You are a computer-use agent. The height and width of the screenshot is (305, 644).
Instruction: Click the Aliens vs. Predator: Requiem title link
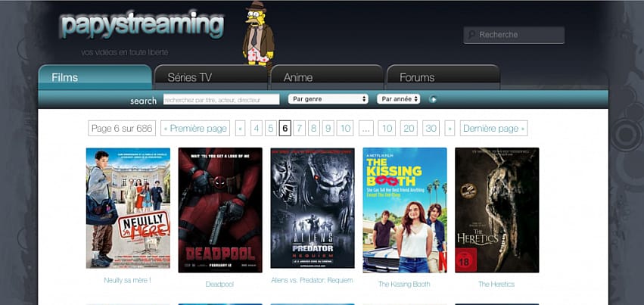(312, 280)
